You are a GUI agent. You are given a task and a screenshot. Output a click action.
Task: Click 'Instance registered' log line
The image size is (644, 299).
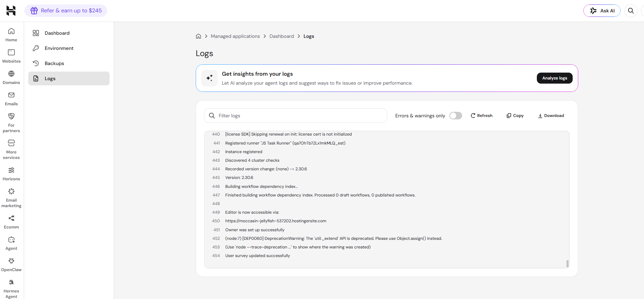244,152
